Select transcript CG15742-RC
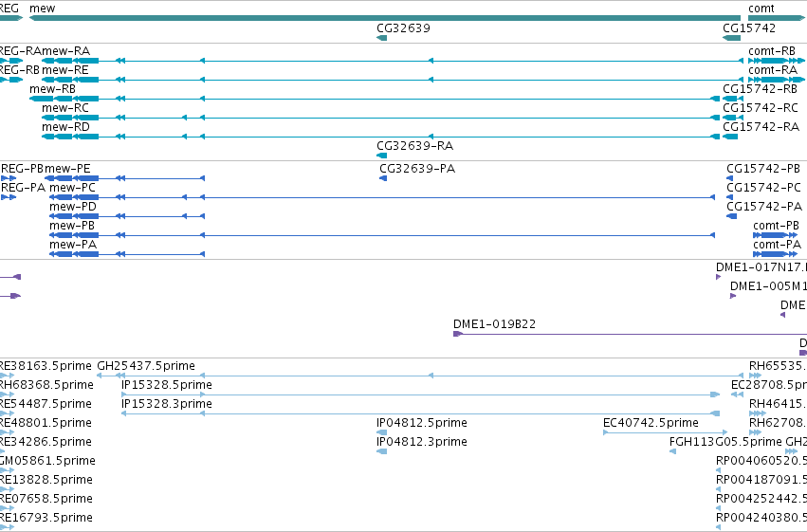 pyautogui.click(x=733, y=118)
